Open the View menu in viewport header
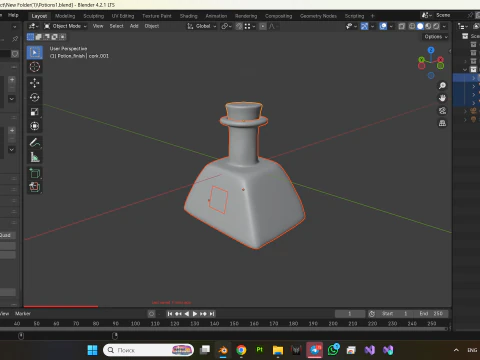Image resolution: width=480 pixels, height=360 pixels. pos(98,26)
